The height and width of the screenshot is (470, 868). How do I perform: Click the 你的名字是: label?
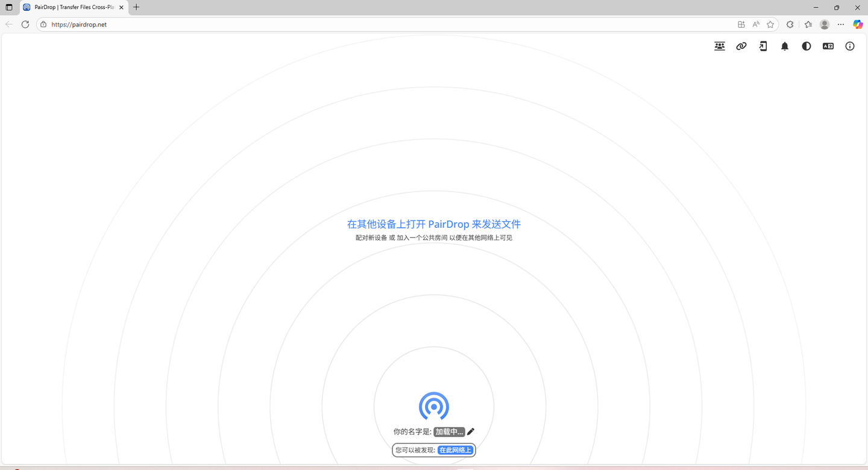[x=412, y=432]
